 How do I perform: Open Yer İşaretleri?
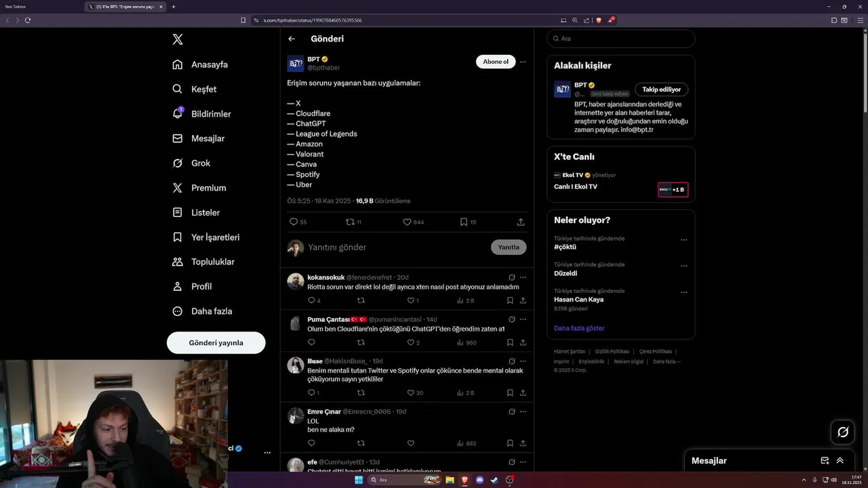pos(206,237)
